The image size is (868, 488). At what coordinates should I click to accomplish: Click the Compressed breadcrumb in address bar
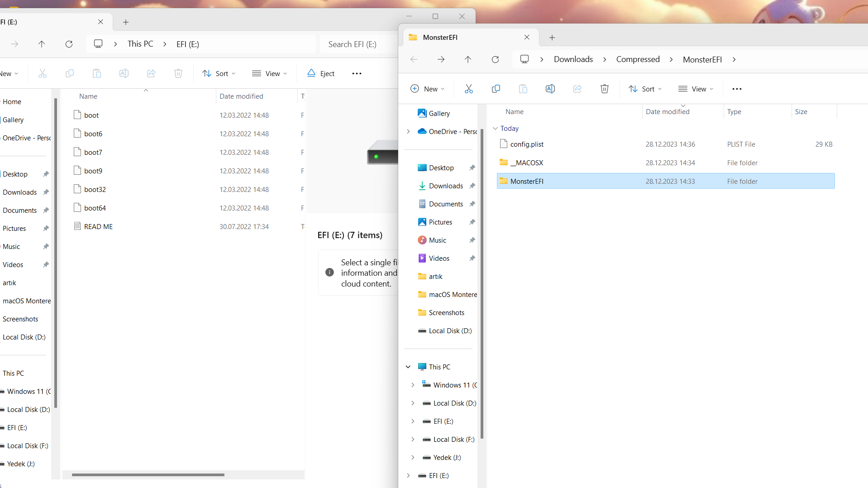(638, 59)
